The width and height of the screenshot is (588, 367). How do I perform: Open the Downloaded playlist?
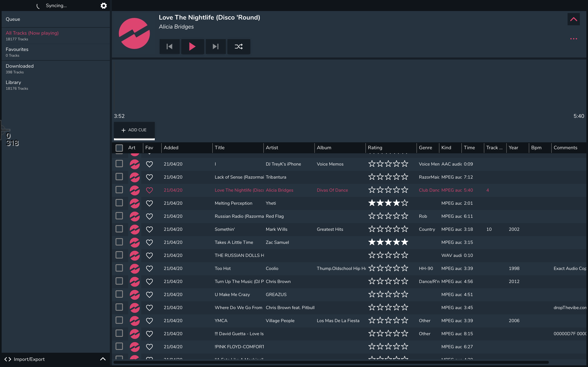pyautogui.click(x=20, y=66)
